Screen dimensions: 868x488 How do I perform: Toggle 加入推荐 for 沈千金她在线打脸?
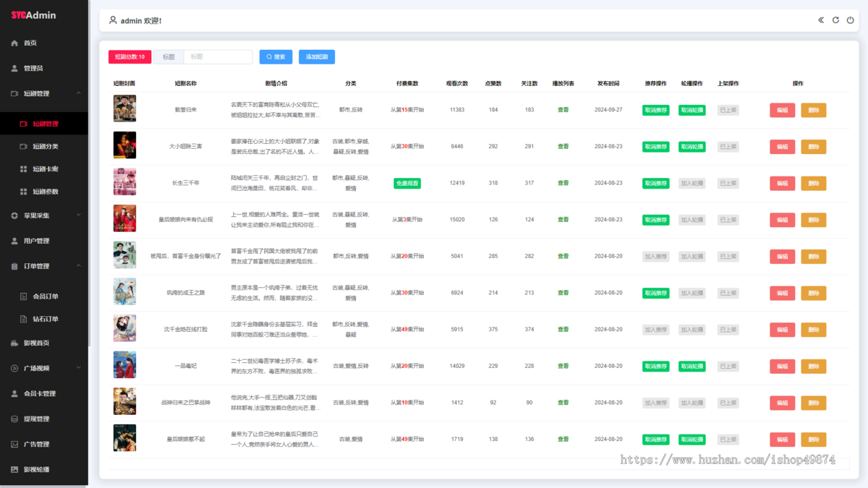[x=656, y=330]
